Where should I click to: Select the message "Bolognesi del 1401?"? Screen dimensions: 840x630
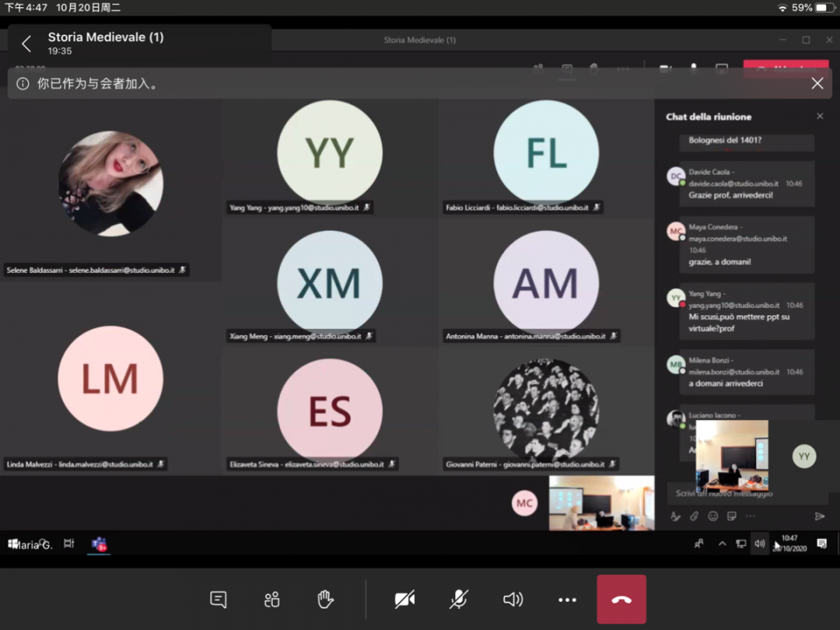click(x=725, y=140)
